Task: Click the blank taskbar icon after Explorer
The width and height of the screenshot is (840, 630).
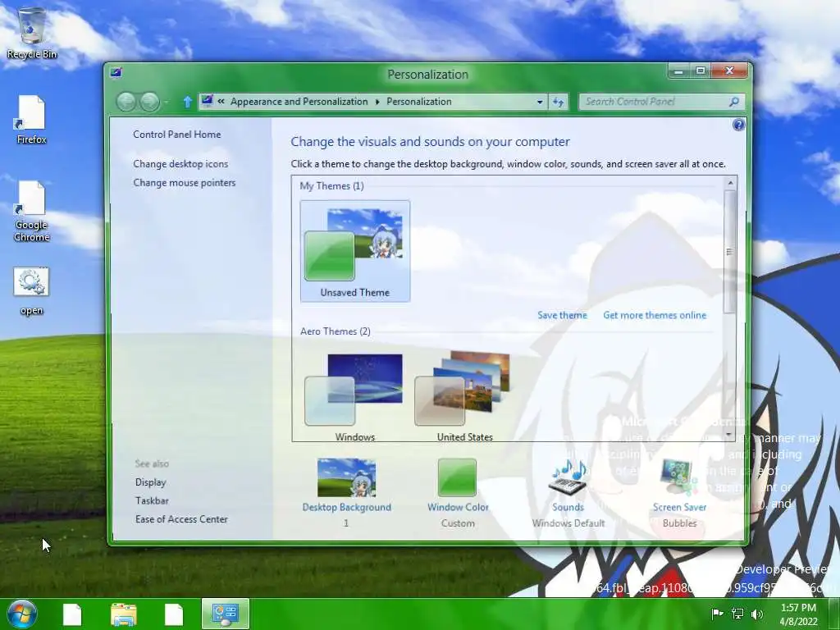Action: pos(174,614)
